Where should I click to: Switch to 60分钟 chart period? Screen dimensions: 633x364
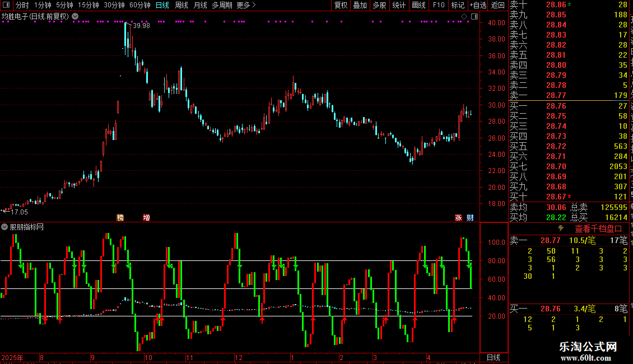tap(140, 5)
